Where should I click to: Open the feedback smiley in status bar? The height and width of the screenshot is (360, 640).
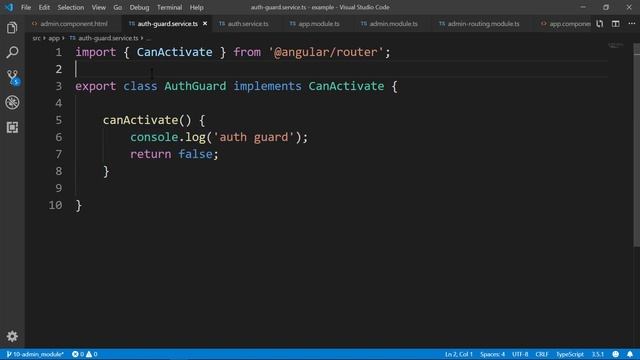(616, 354)
